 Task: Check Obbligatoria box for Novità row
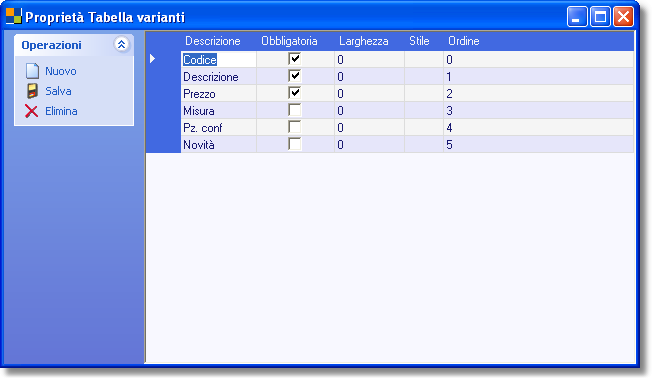[295, 144]
